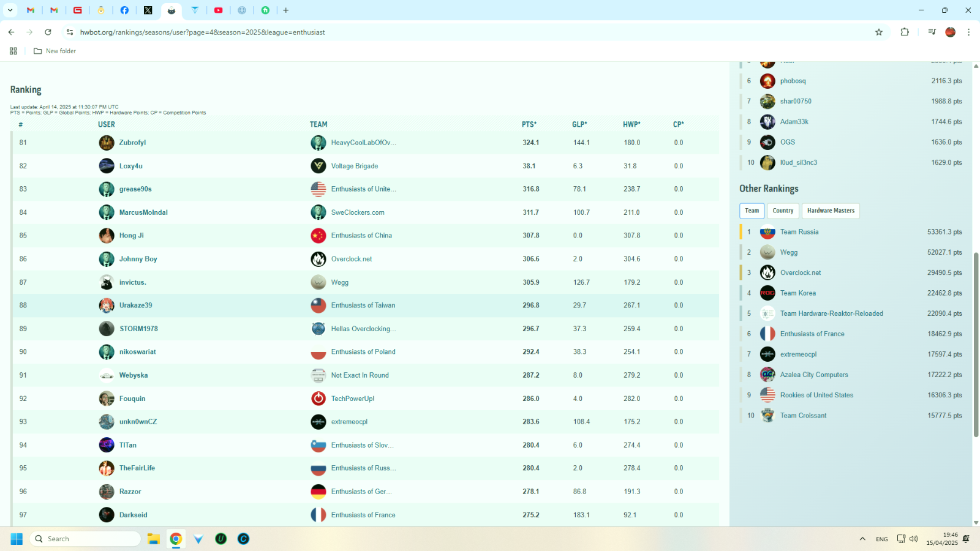Click the Team Korea ROG logo

coord(767,293)
